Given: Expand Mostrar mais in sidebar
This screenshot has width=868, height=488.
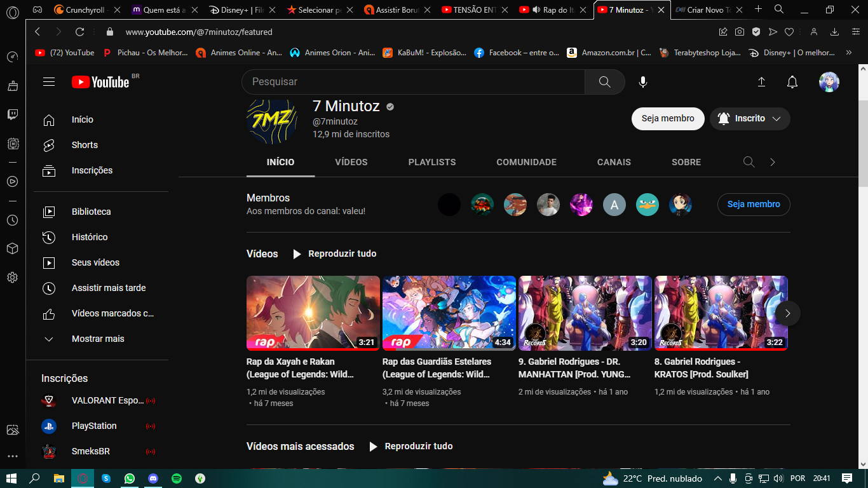Looking at the screenshot, I should pos(97,339).
